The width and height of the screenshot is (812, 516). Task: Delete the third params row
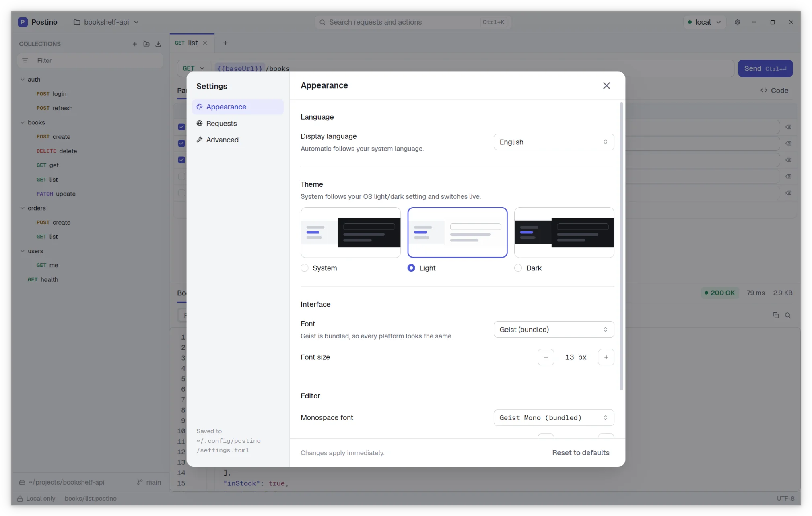pos(789,160)
